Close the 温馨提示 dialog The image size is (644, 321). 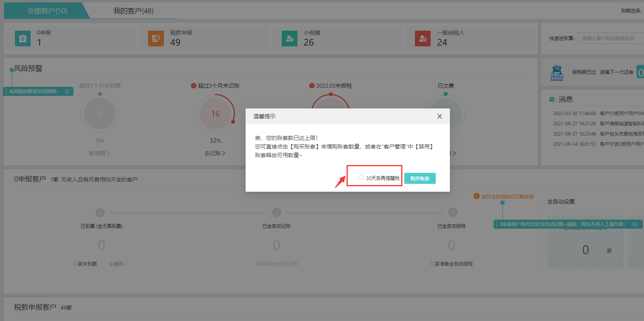(439, 116)
